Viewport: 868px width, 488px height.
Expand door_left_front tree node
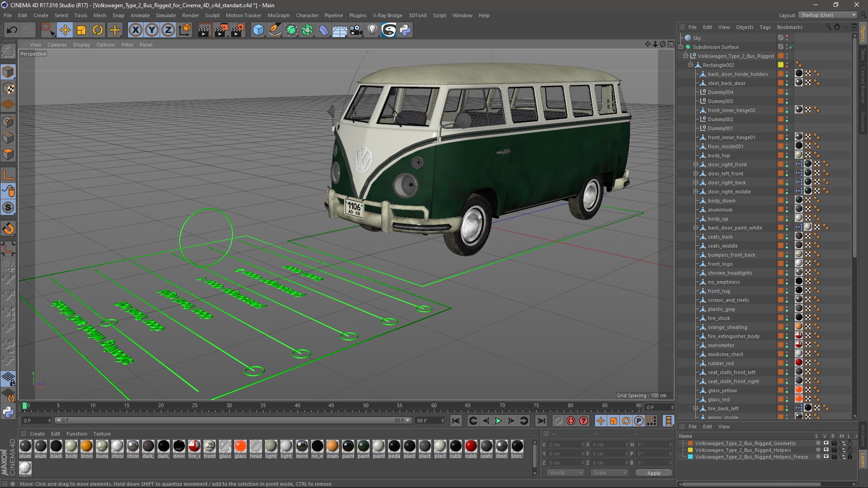pyautogui.click(x=696, y=174)
